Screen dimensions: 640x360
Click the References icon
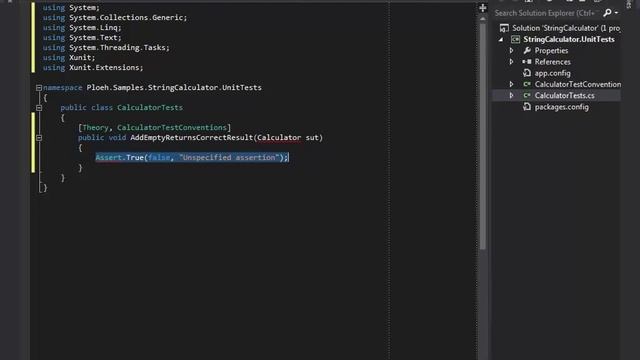[527, 62]
